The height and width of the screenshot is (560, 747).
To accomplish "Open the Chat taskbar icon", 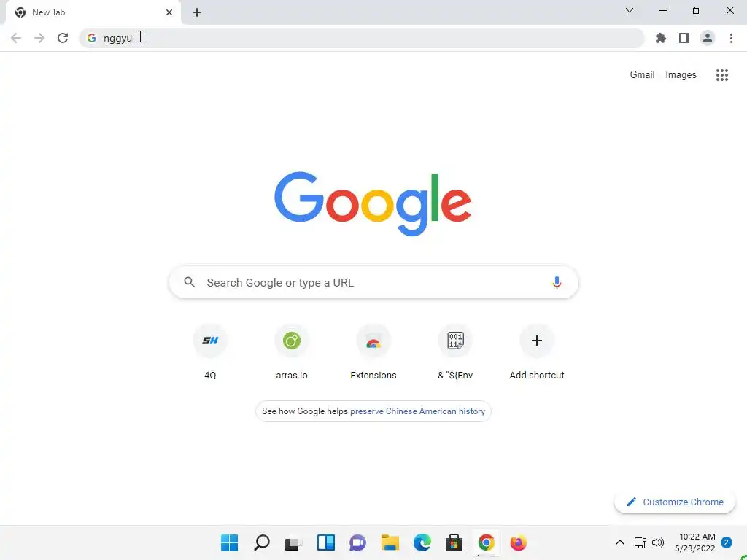I will click(x=357, y=542).
